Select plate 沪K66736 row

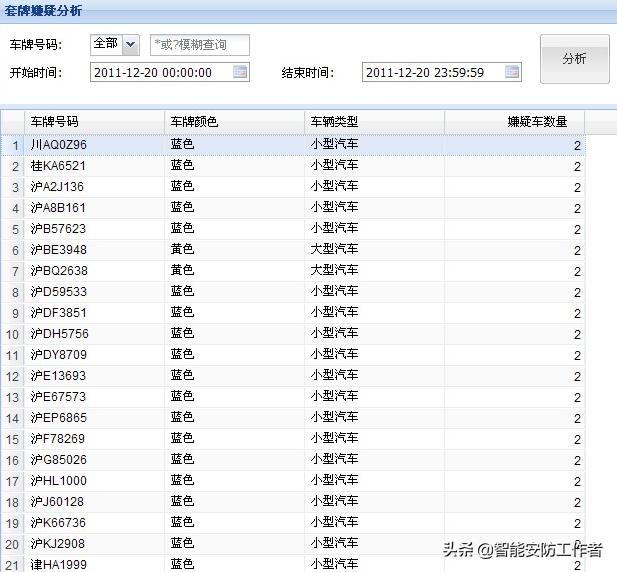click(x=293, y=523)
